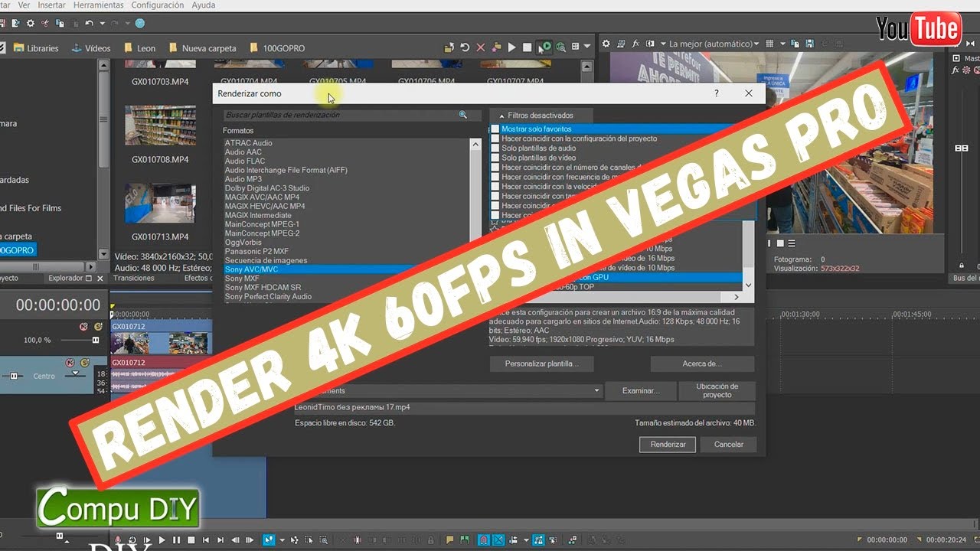Click the record microphone button in transport
Image resolution: width=980 pixels, height=551 pixels.
pos(117,540)
